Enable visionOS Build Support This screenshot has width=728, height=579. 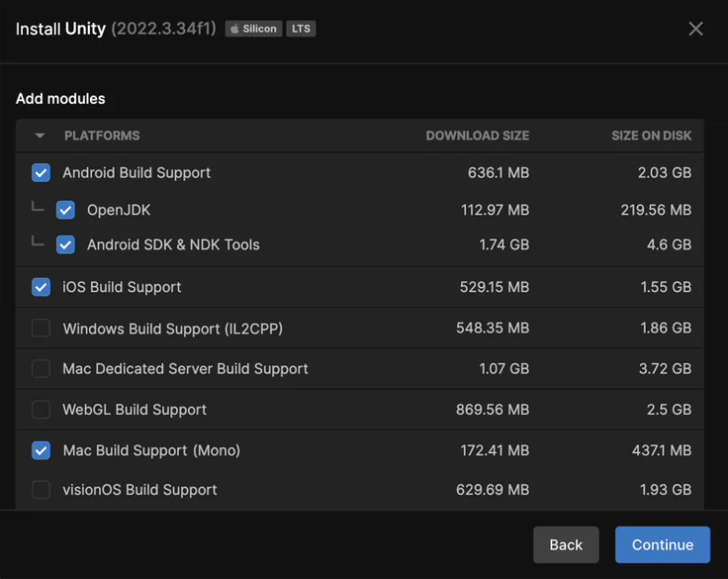(41, 490)
